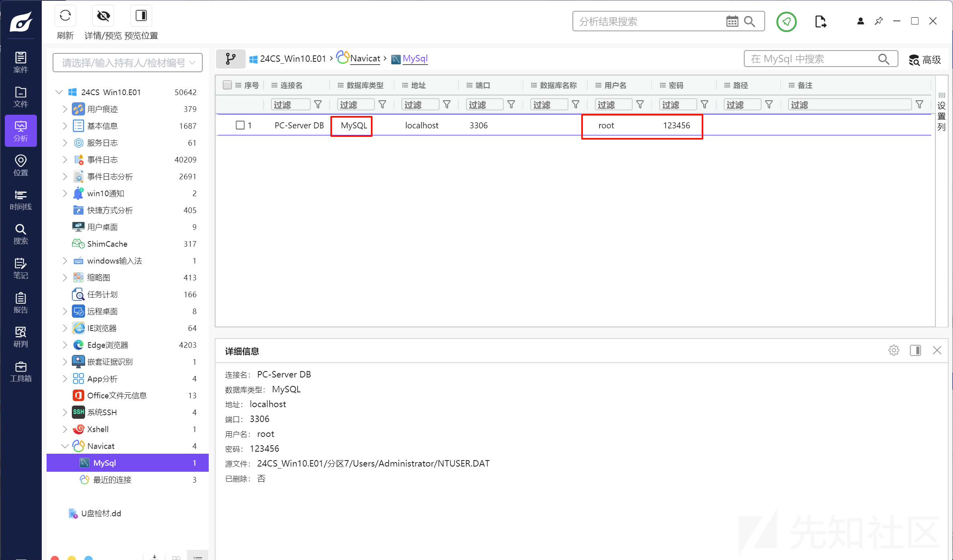Open the 报告 sidebar section
Viewport: 953px width, 560px height.
pyautogui.click(x=20, y=303)
